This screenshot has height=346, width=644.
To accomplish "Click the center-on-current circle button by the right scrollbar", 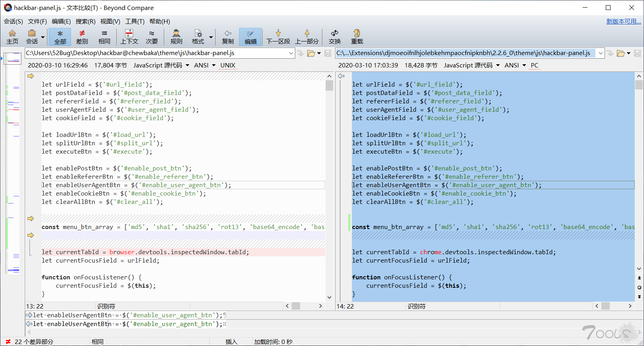I will click(639, 287).
